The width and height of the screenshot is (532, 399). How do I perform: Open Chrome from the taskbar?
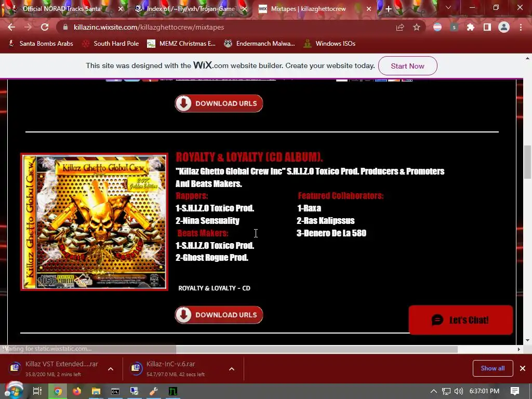click(58, 391)
